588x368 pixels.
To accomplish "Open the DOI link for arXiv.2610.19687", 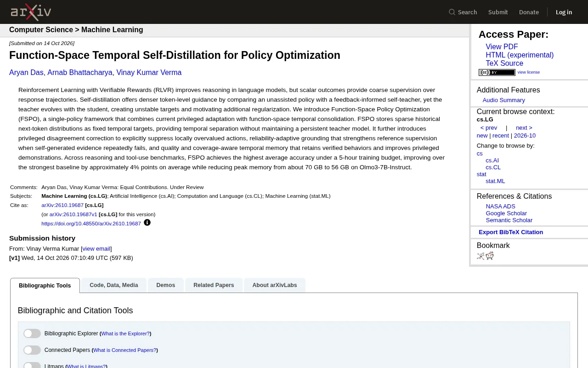I will (91, 224).
